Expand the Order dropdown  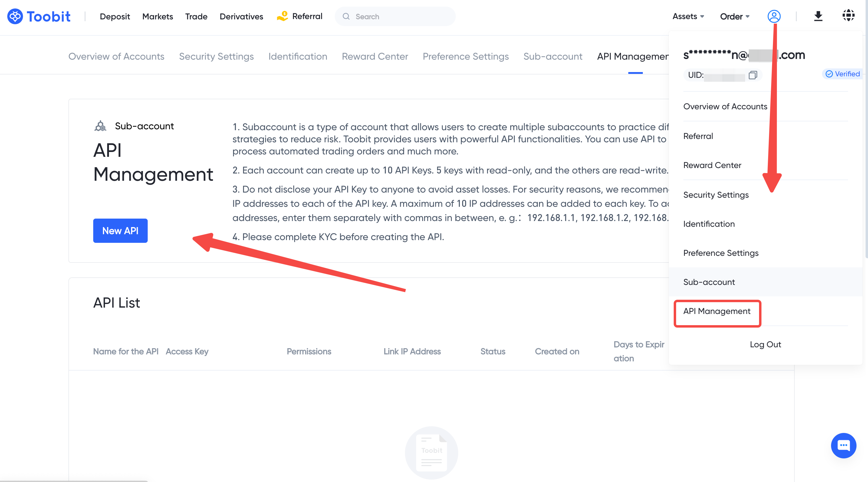[735, 16]
